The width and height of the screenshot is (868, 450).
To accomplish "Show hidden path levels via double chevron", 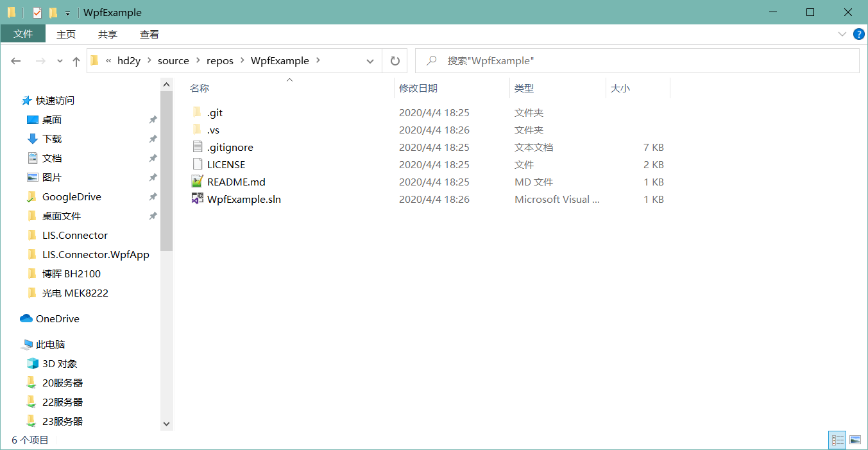I will click(108, 61).
